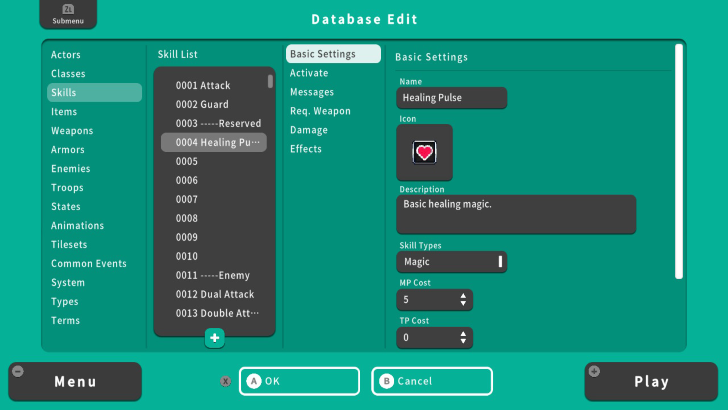Select 0011 -----Enemy entry
Image resolution: width=728 pixels, height=410 pixels.
tap(214, 275)
